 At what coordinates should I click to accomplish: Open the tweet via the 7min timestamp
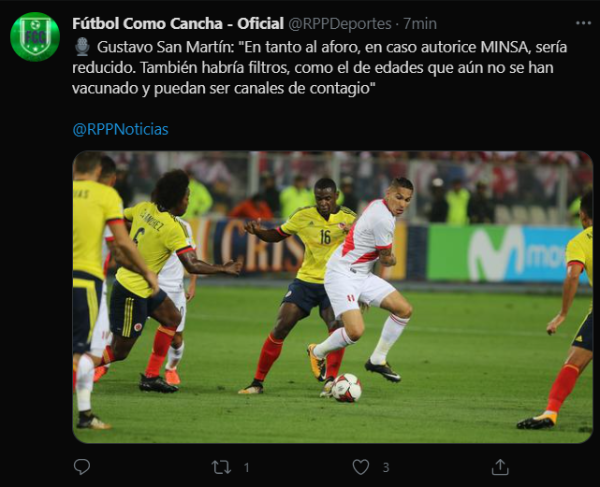pyautogui.click(x=420, y=24)
